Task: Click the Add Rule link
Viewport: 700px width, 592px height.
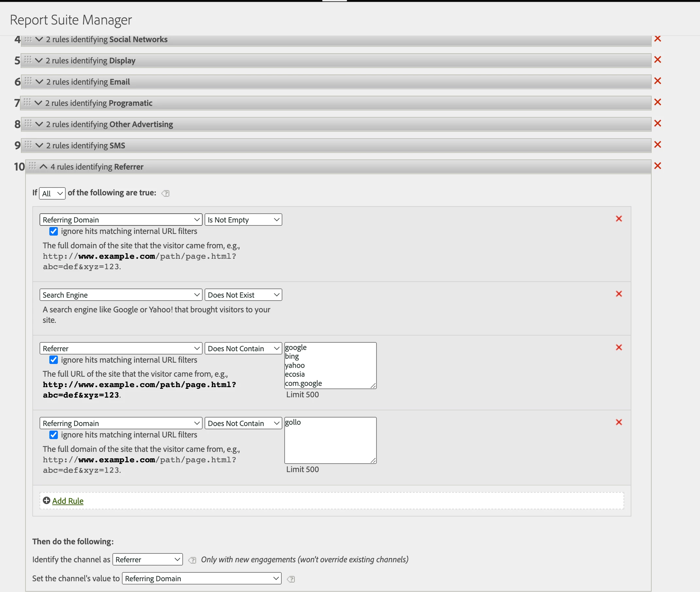Action: [x=68, y=501]
